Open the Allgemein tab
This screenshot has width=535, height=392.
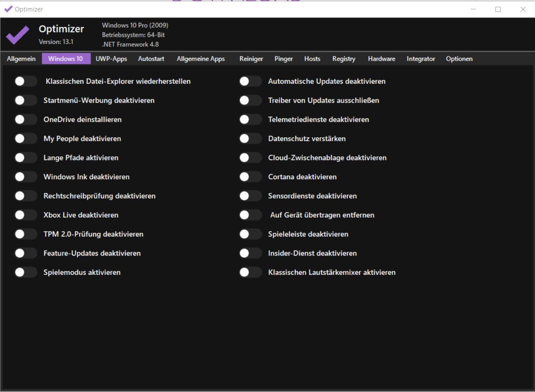(21, 59)
